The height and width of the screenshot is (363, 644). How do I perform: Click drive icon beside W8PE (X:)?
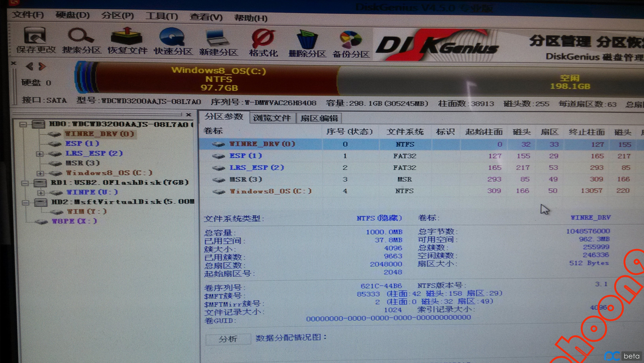coord(41,222)
